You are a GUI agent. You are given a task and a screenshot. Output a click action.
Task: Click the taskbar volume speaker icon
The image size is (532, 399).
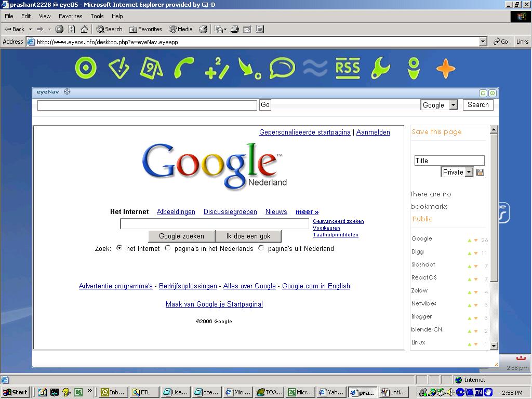[449, 392]
